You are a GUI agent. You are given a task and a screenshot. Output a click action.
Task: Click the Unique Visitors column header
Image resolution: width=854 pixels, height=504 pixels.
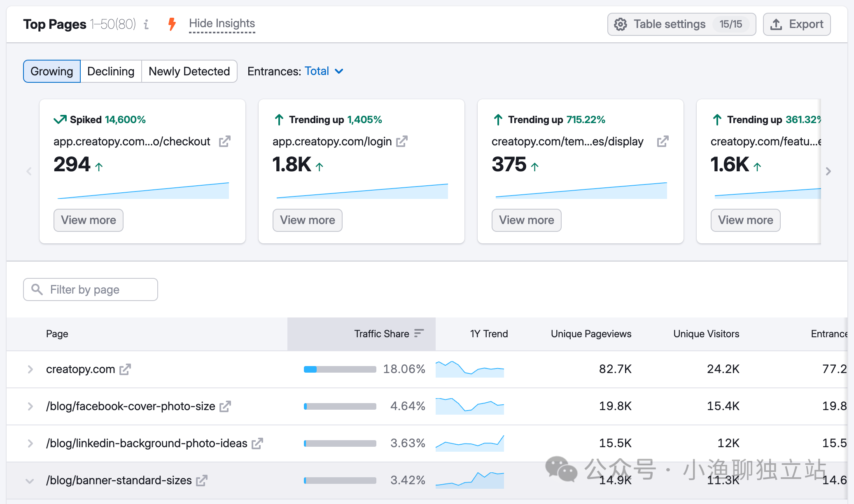706,334
